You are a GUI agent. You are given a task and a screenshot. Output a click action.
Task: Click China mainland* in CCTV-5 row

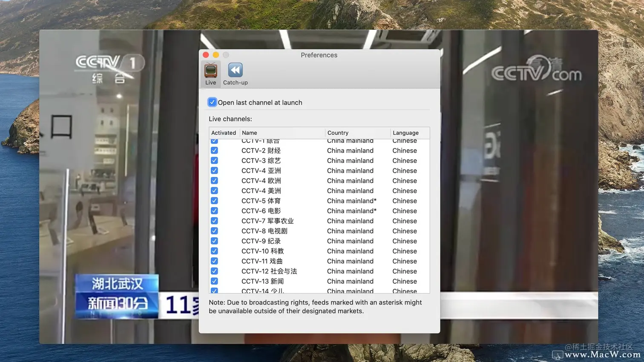click(352, 201)
